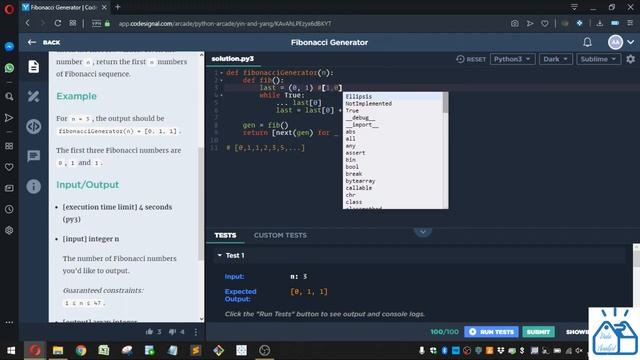Switch to the CUSTOM TESTS tab
The height and width of the screenshot is (360, 640).
tap(280, 235)
